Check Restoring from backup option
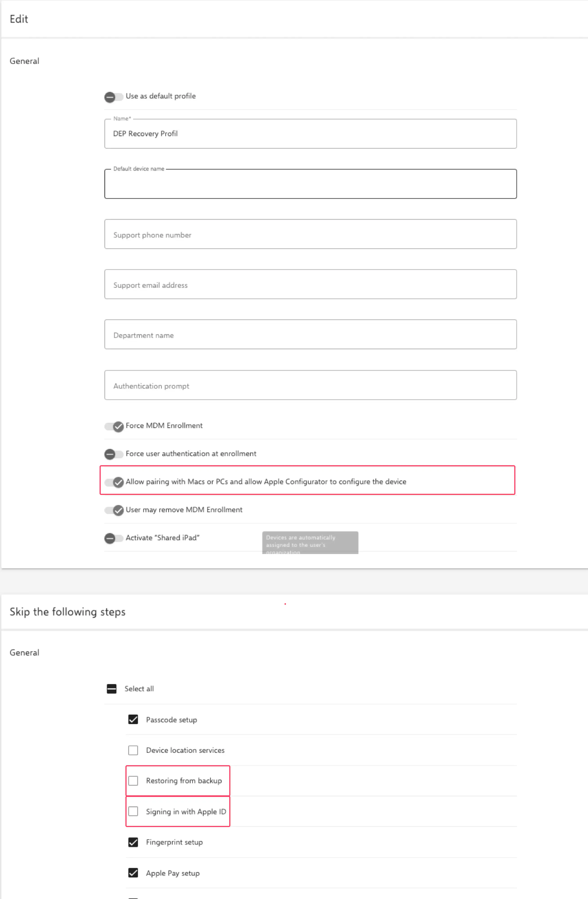This screenshot has height=899, width=588. click(133, 780)
